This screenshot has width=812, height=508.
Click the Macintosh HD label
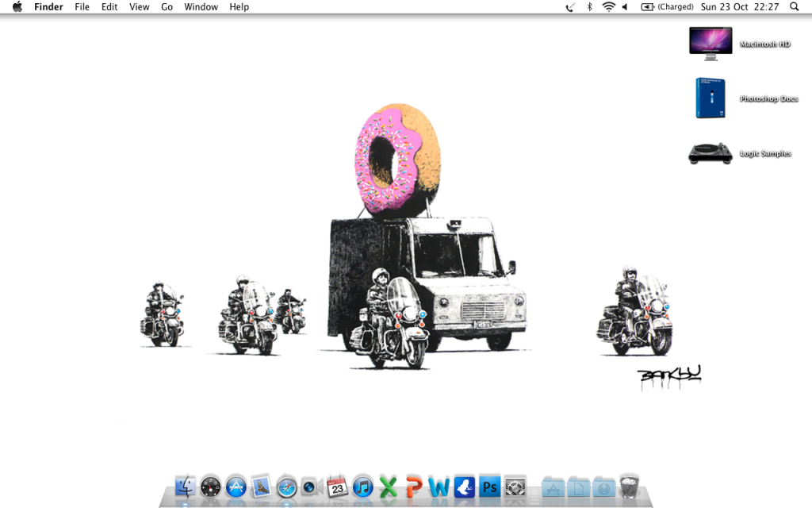(x=765, y=44)
